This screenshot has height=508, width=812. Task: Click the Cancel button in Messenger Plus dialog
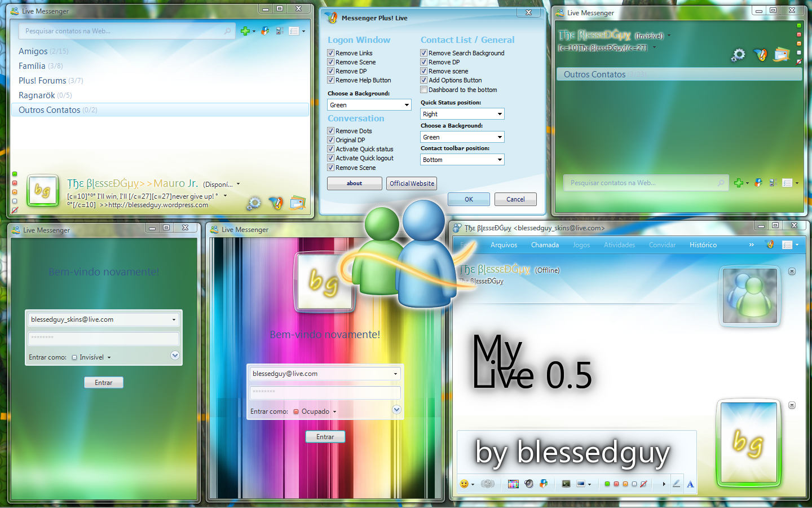pyautogui.click(x=515, y=199)
